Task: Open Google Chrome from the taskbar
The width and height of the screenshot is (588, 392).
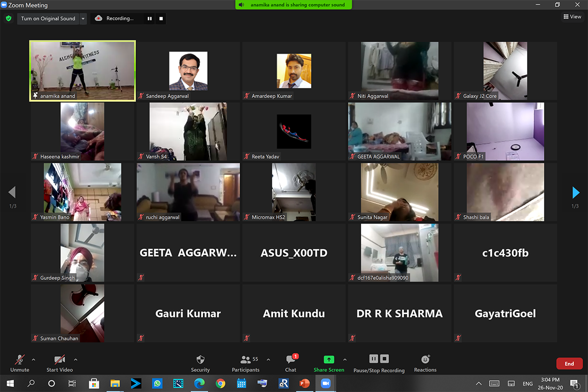Action: click(x=220, y=383)
